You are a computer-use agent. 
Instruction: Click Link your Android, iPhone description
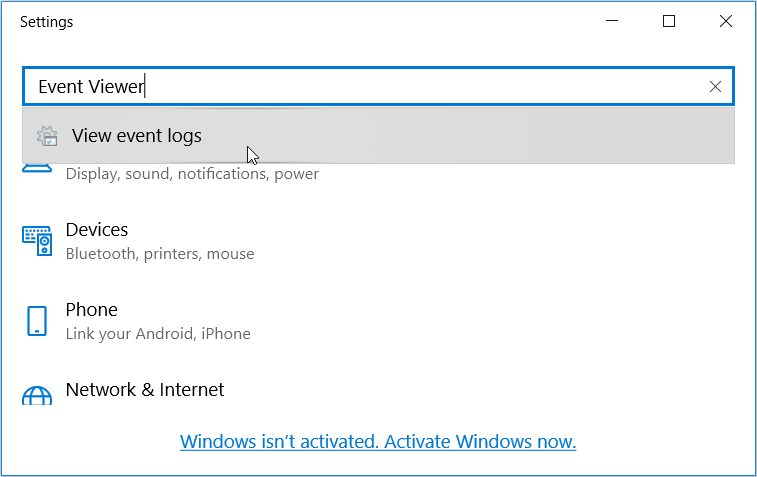pyautogui.click(x=158, y=334)
